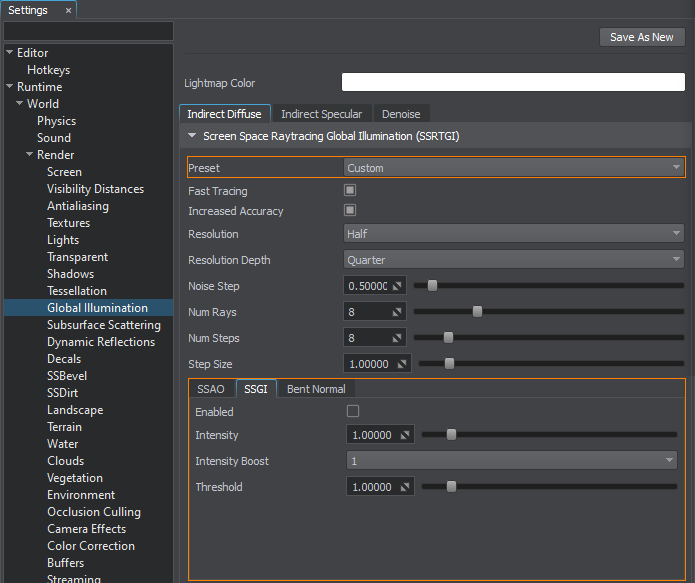Open the Preset dropdown set to Custom
The height and width of the screenshot is (583, 695).
click(514, 168)
